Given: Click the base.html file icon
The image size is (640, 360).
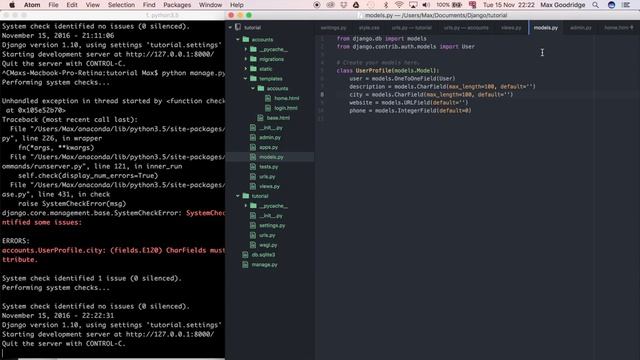Looking at the screenshot, I should click(x=260, y=118).
